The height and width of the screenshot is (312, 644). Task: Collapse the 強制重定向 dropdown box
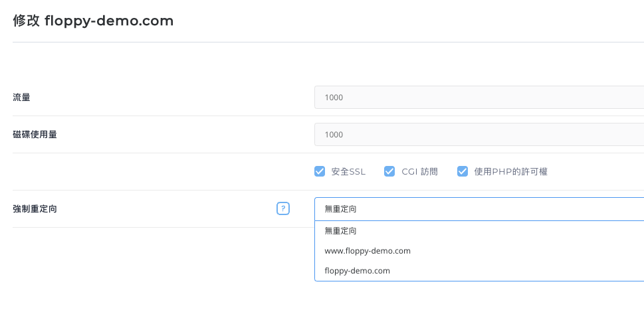(479, 208)
